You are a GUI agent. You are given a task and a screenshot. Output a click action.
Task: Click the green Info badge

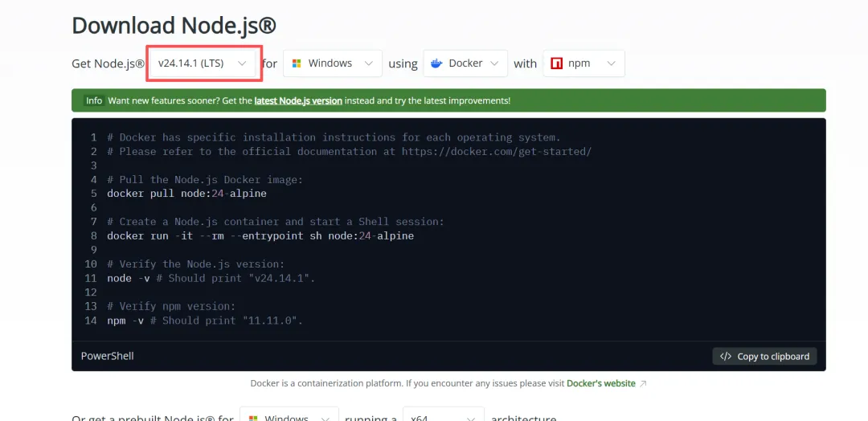(x=93, y=100)
